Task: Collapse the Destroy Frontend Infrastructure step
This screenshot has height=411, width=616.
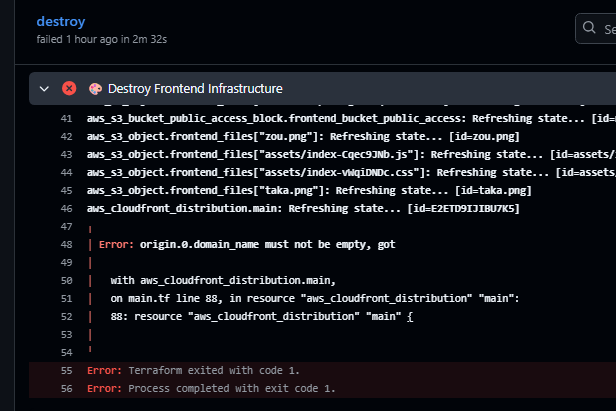Action: point(44,89)
